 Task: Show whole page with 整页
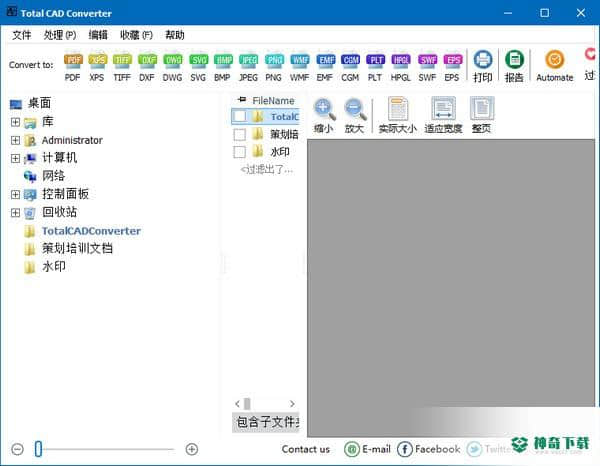pos(482,116)
